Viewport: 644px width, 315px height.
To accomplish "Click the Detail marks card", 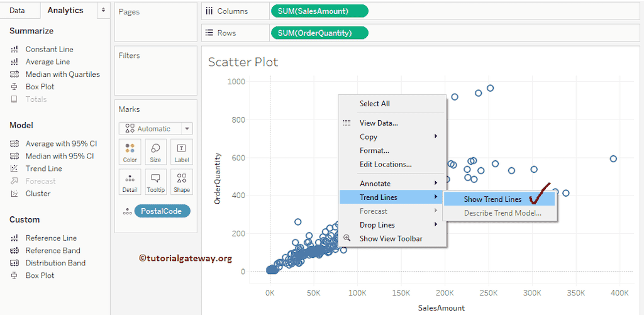I will pos(130,182).
